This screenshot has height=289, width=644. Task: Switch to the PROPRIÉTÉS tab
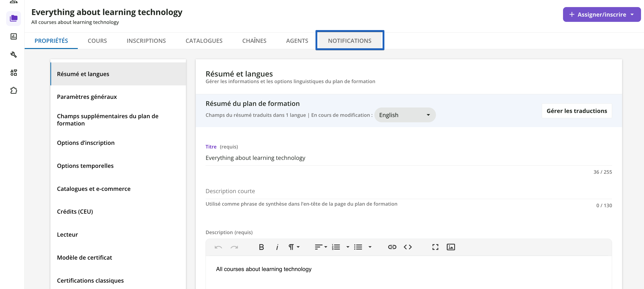pos(51,41)
